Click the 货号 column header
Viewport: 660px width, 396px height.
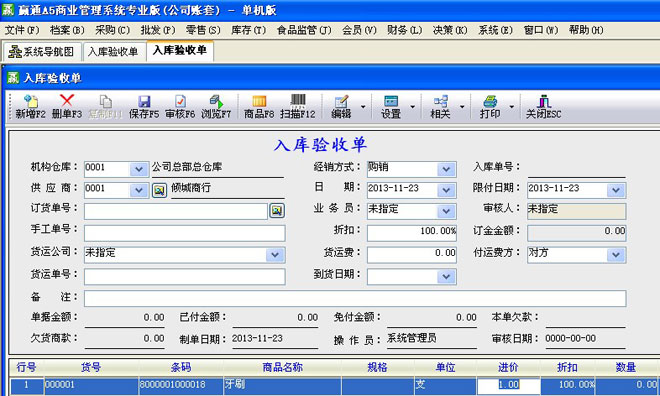(91, 367)
